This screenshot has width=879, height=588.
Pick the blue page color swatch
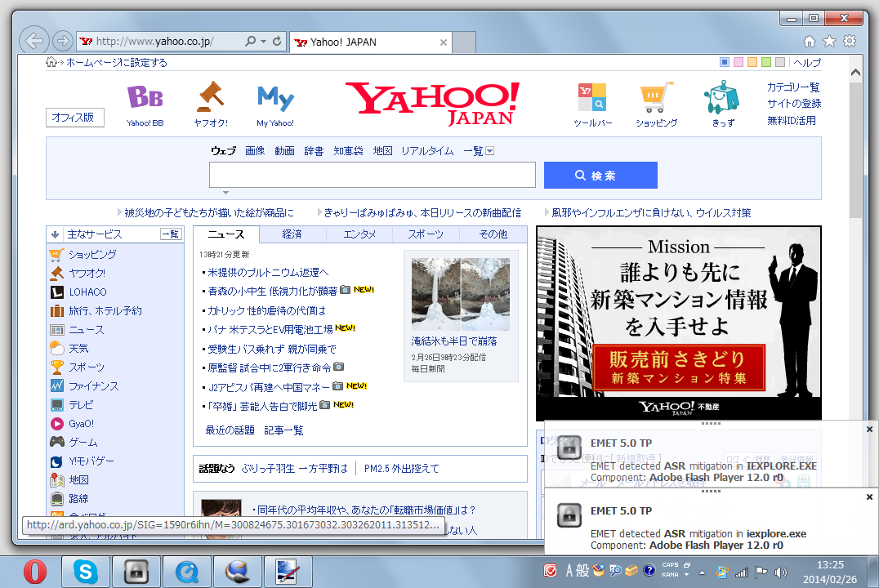pyautogui.click(x=725, y=62)
